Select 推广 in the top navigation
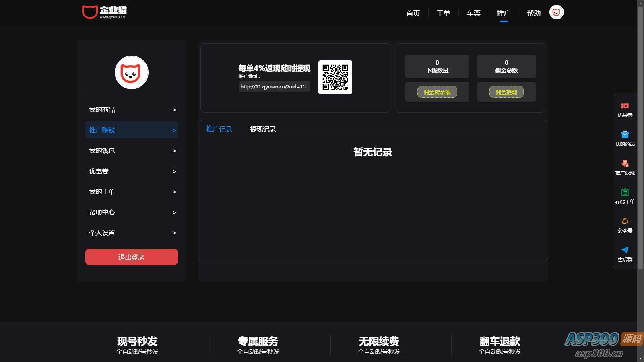This screenshot has height=362, width=644. [504, 13]
